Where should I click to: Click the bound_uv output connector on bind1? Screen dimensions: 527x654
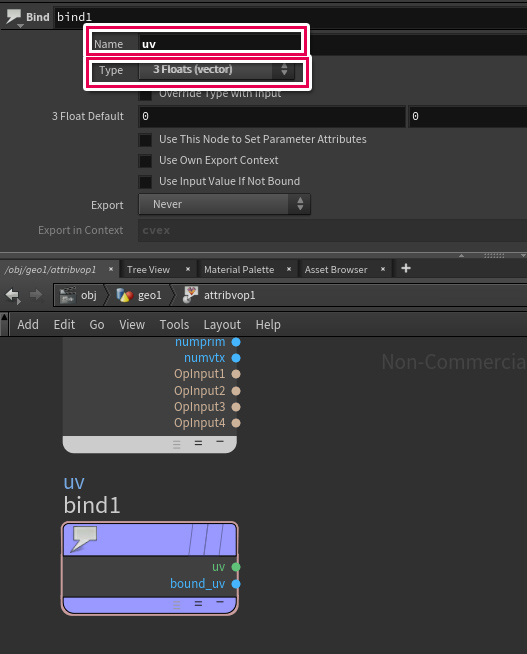(x=236, y=584)
